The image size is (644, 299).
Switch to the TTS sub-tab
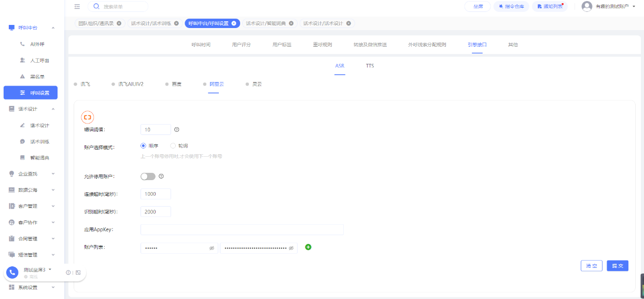pyautogui.click(x=370, y=66)
